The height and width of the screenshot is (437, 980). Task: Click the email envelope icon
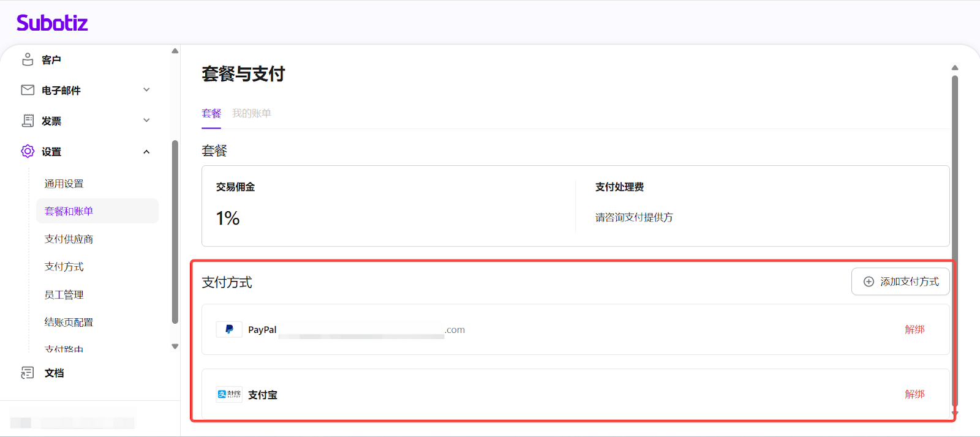coord(28,90)
